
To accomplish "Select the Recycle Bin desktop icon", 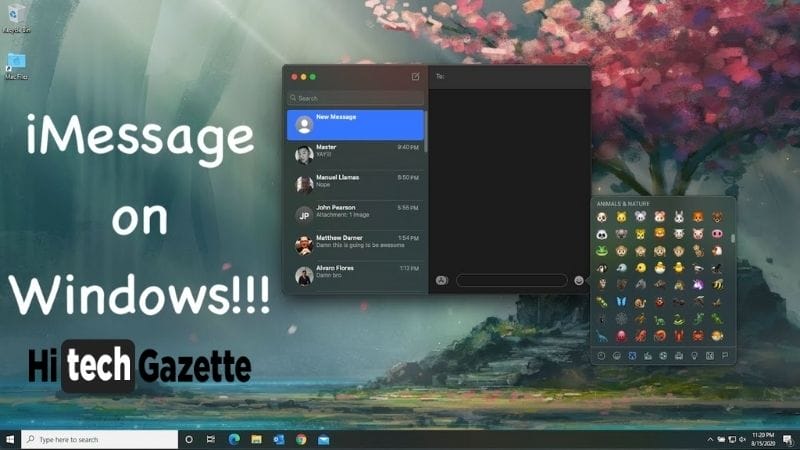I will click(16, 19).
